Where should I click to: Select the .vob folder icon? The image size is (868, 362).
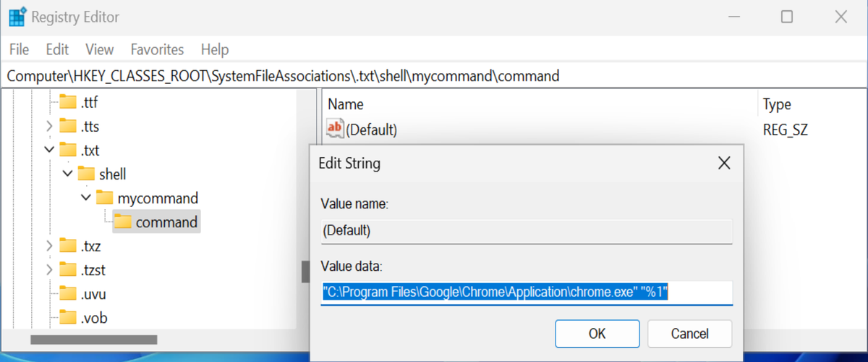pos(68,318)
